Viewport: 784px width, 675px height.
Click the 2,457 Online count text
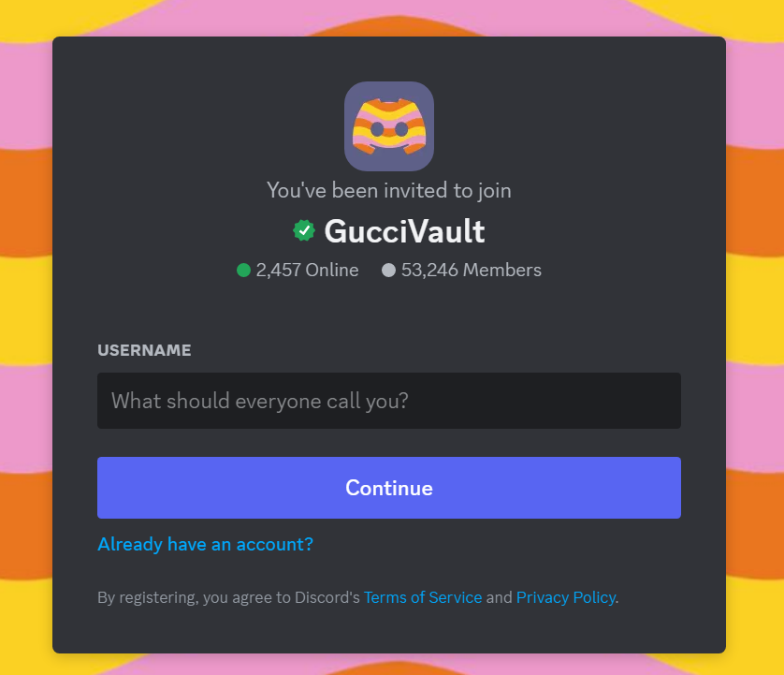pos(308,271)
